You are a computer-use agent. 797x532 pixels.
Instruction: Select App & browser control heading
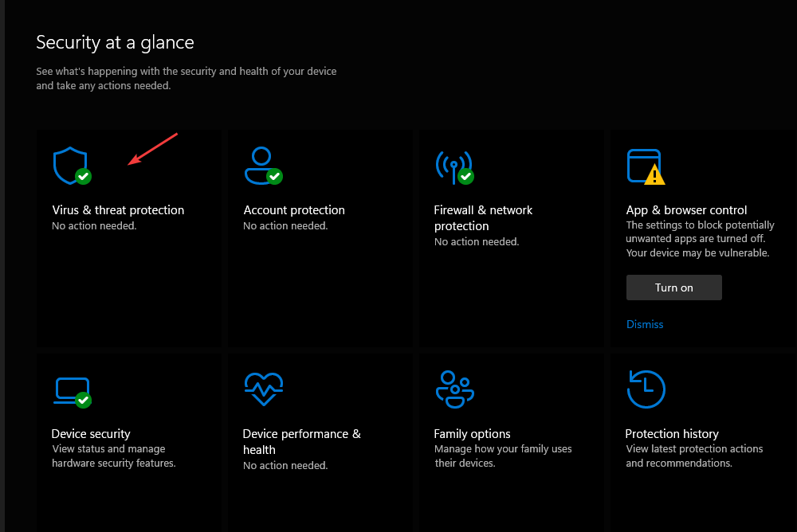(x=686, y=209)
